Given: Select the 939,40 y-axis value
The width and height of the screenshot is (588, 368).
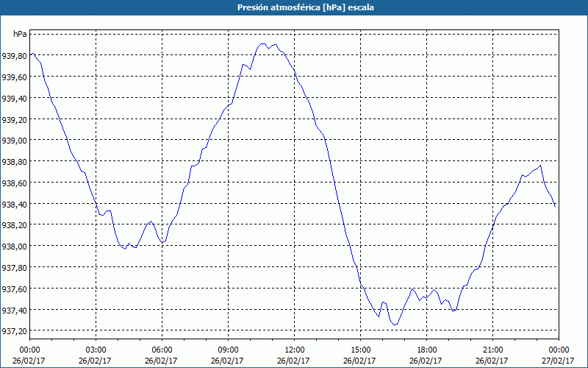Looking at the screenshot, I should (14, 98).
